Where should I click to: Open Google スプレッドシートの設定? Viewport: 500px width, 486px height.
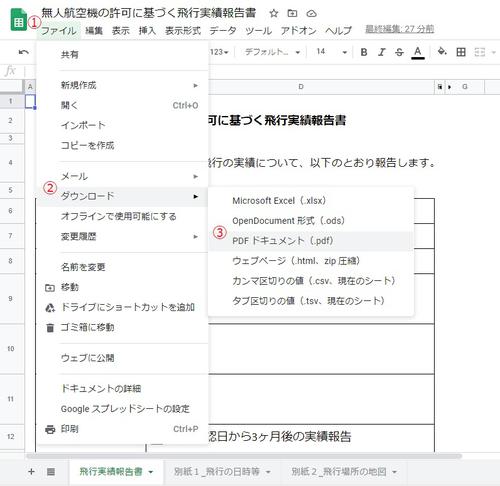123,409
